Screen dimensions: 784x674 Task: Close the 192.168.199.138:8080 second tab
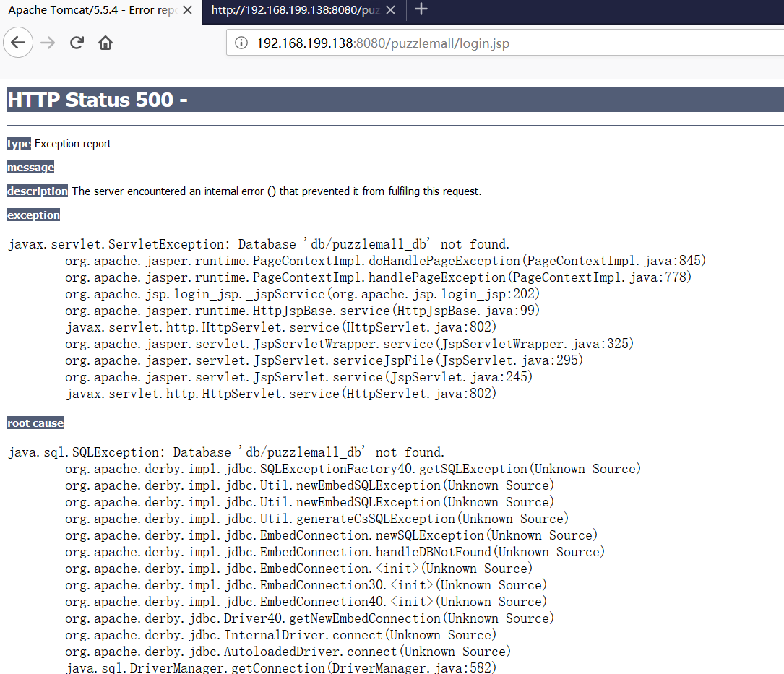click(392, 11)
